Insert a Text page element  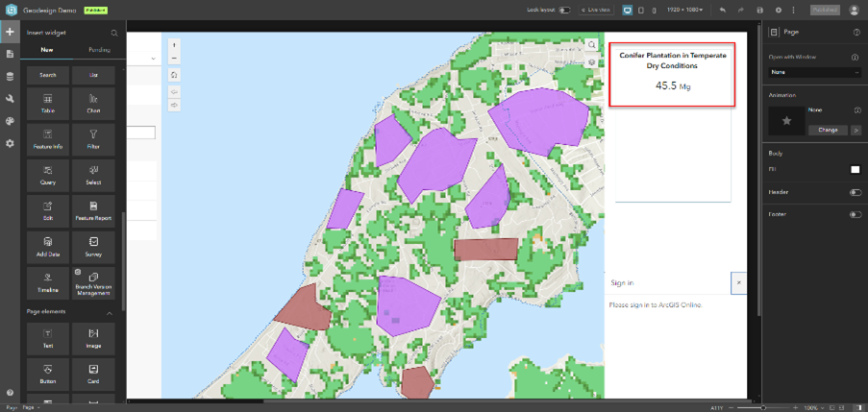pyautogui.click(x=48, y=338)
